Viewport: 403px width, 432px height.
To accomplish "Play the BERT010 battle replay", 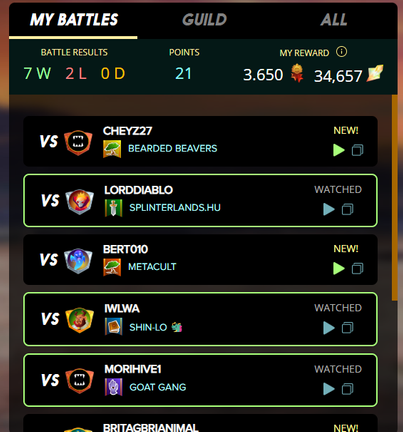I will click(339, 268).
